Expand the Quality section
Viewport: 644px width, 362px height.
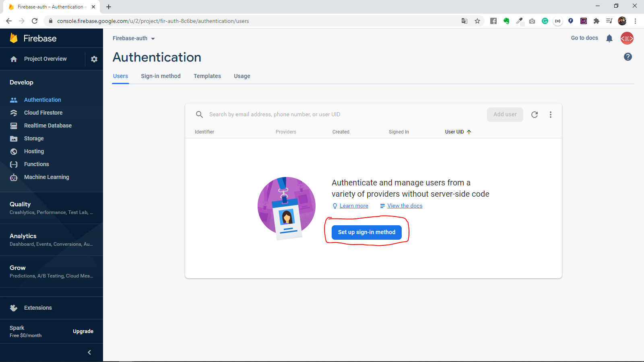point(52,208)
